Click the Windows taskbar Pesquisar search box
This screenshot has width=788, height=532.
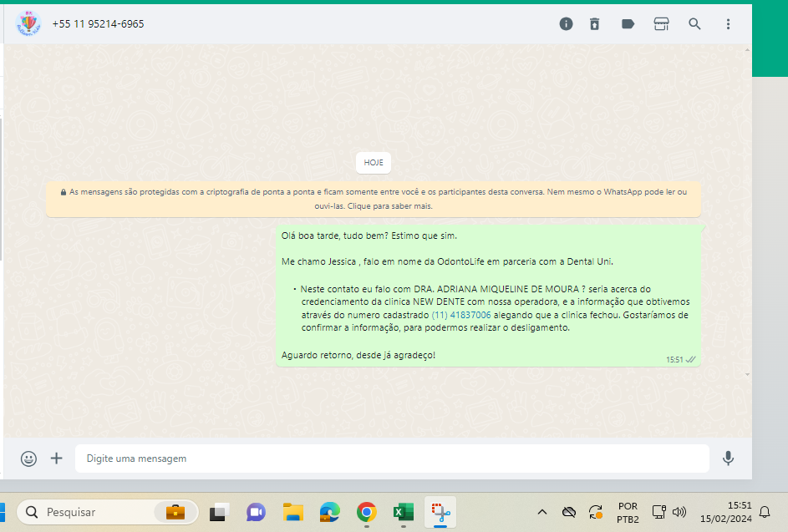pos(108,512)
